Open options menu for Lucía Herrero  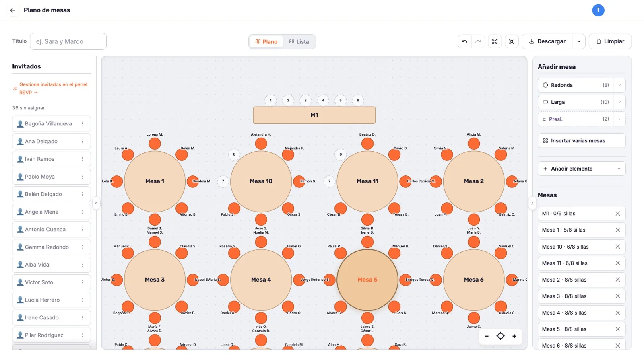[x=83, y=300]
